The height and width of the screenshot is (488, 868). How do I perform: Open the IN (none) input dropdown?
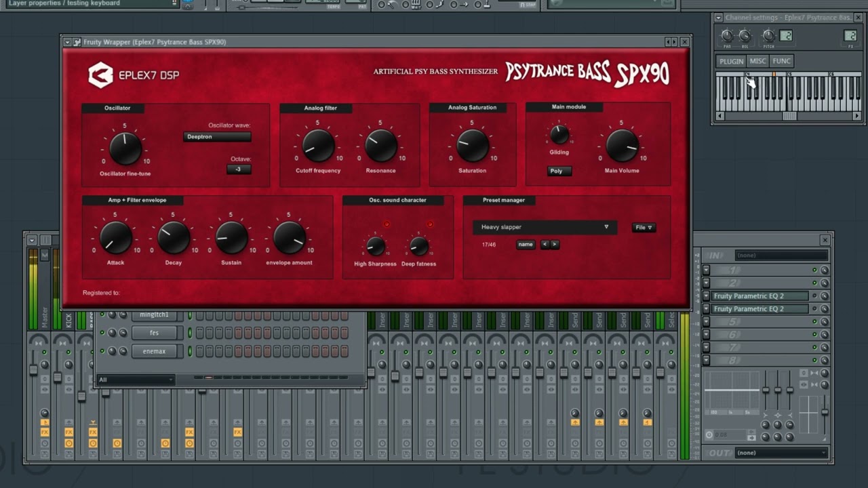[x=781, y=256]
